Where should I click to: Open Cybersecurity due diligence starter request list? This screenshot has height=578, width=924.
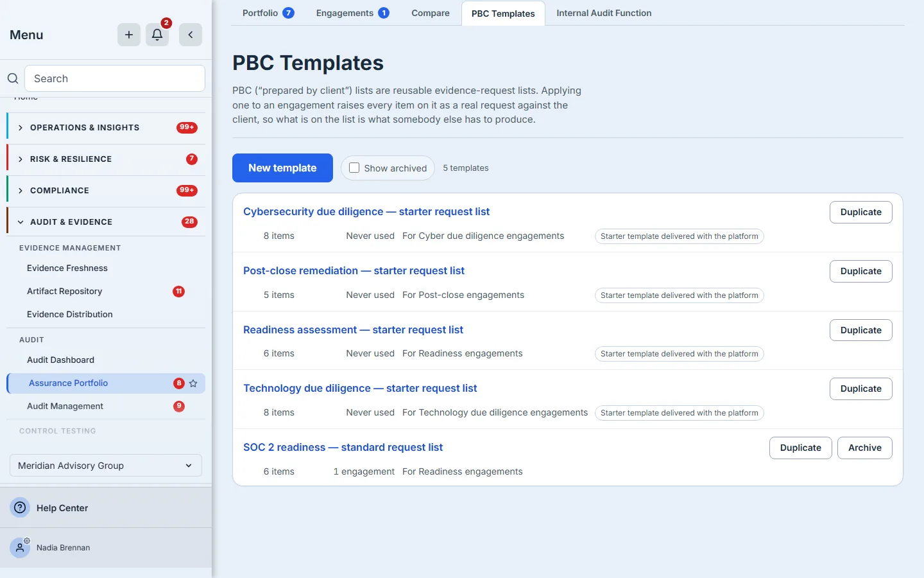[x=366, y=211]
